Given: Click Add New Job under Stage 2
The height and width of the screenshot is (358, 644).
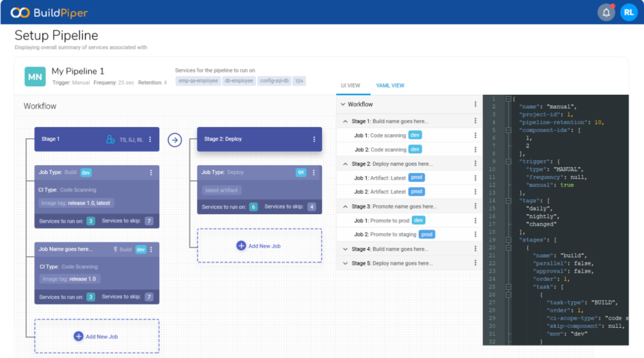Looking at the screenshot, I should tap(259, 246).
